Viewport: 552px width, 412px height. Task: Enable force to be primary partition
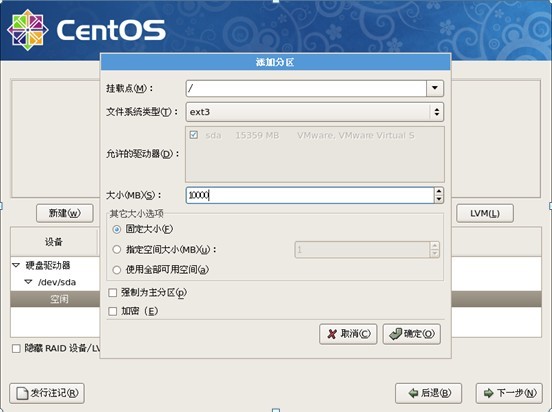113,293
